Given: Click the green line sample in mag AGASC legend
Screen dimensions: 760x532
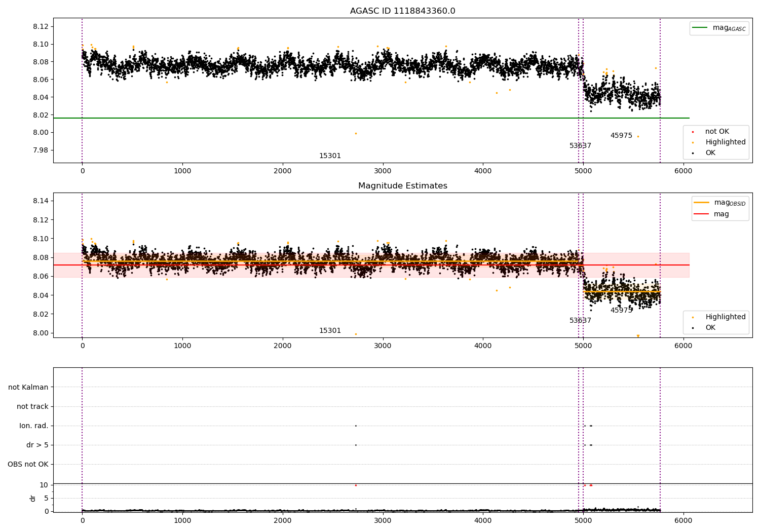Looking at the screenshot, I should 700,28.
